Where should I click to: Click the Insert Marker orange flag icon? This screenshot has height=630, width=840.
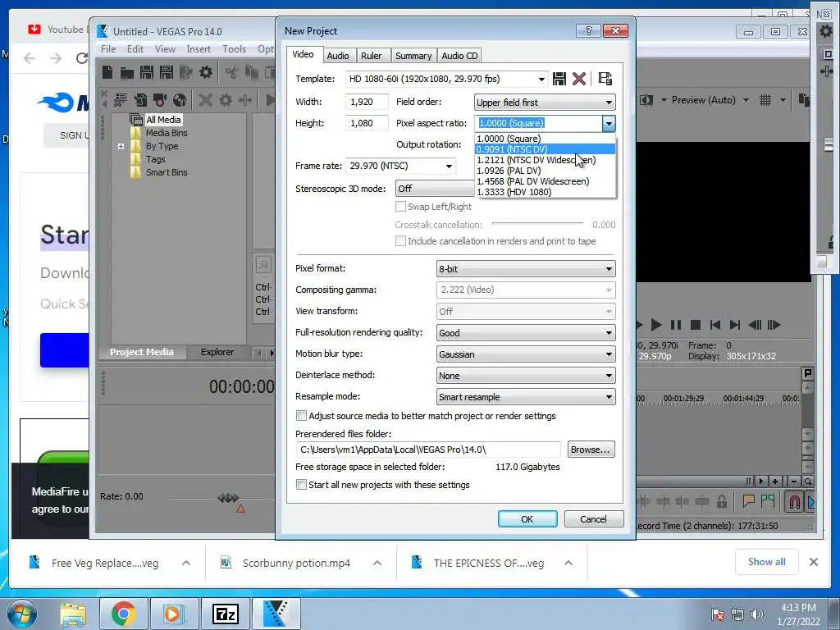point(748,501)
